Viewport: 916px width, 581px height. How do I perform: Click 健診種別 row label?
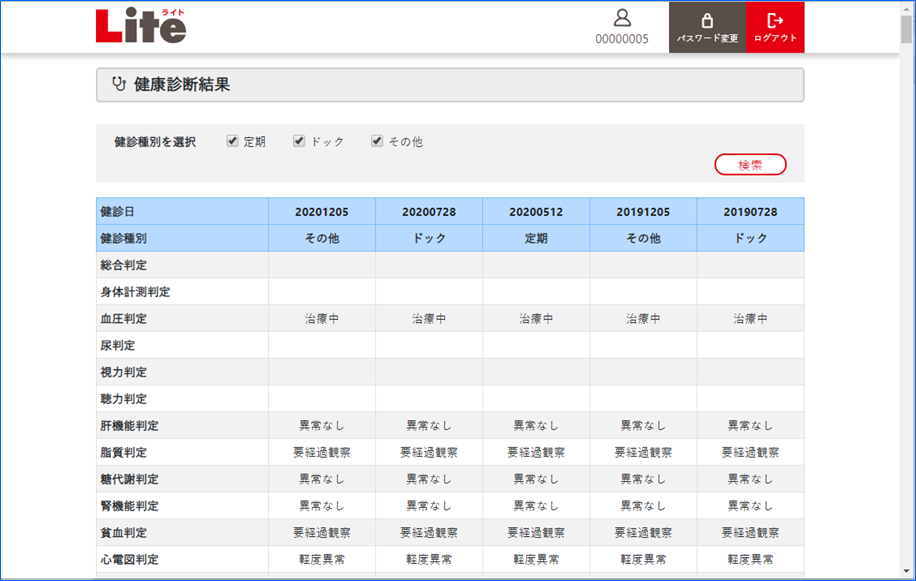pyautogui.click(x=123, y=238)
